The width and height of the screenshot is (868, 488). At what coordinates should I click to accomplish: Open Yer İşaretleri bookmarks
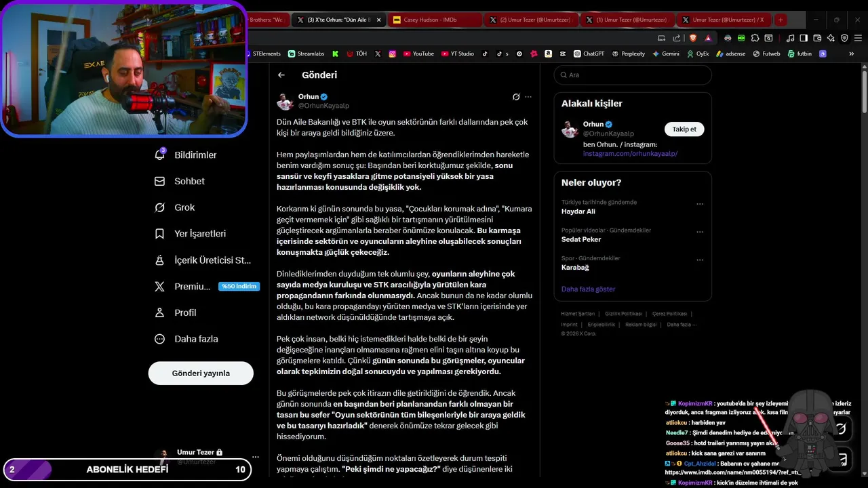click(190, 234)
